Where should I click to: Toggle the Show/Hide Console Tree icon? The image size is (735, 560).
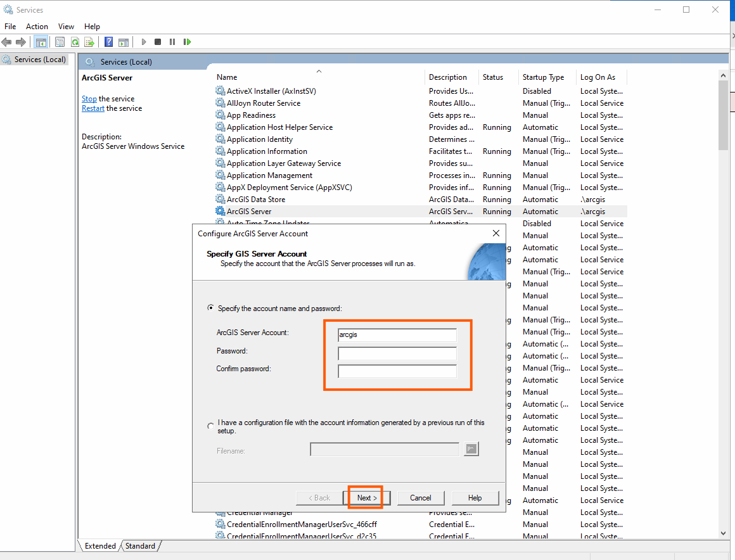click(x=41, y=42)
